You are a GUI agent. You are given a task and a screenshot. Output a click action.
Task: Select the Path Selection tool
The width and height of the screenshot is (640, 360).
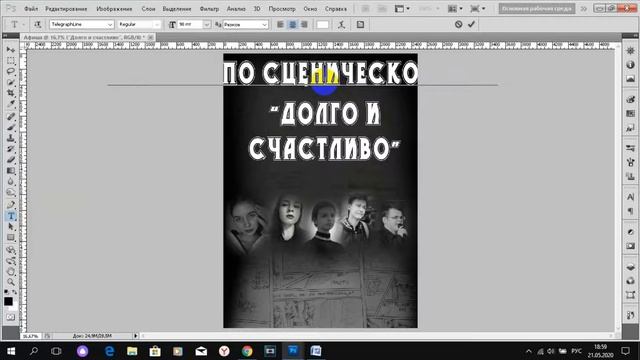(11, 227)
